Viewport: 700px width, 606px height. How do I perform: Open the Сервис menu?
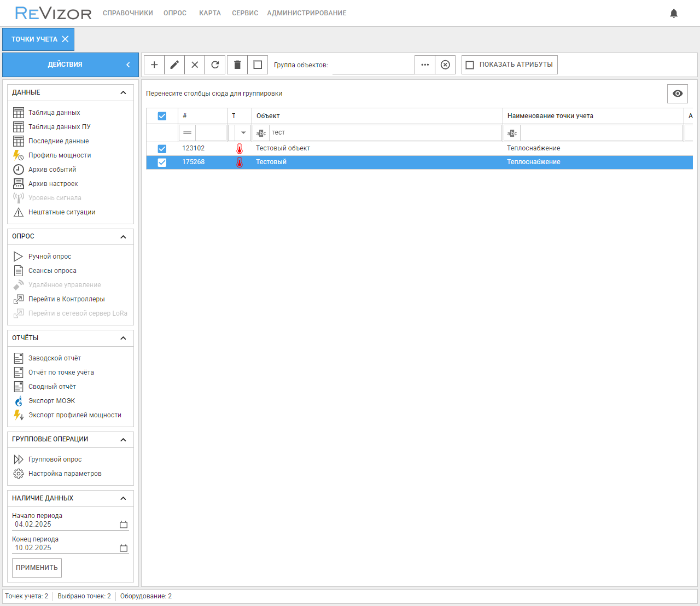(245, 13)
